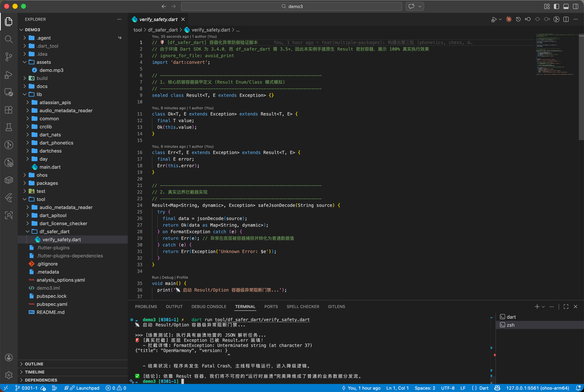Switch to the PROBLEMS tab
Viewport: 584px width, 392px height.
point(146,307)
